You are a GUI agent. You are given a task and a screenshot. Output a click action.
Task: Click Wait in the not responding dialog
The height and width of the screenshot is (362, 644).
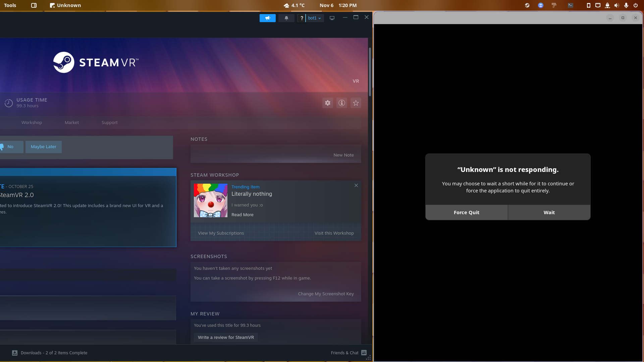549,212
